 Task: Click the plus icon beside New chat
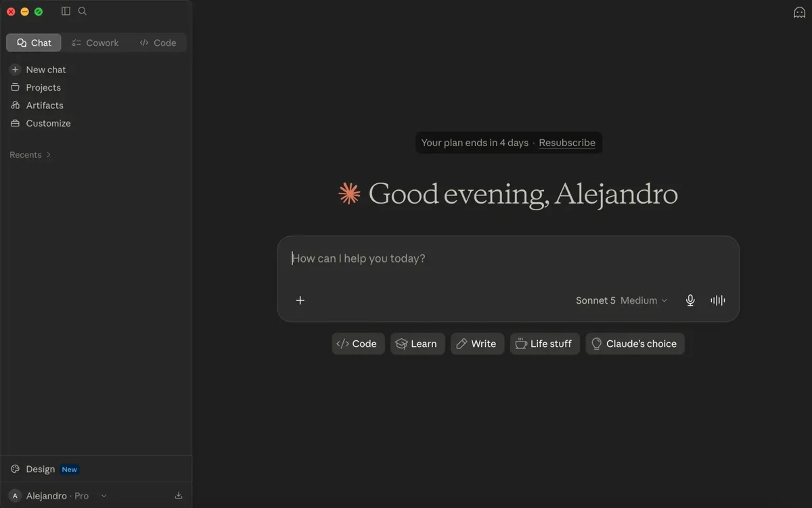[15, 70]
